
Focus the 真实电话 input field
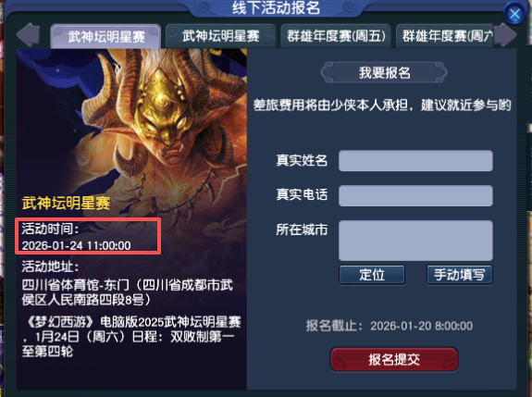click(x=415, y=195)
